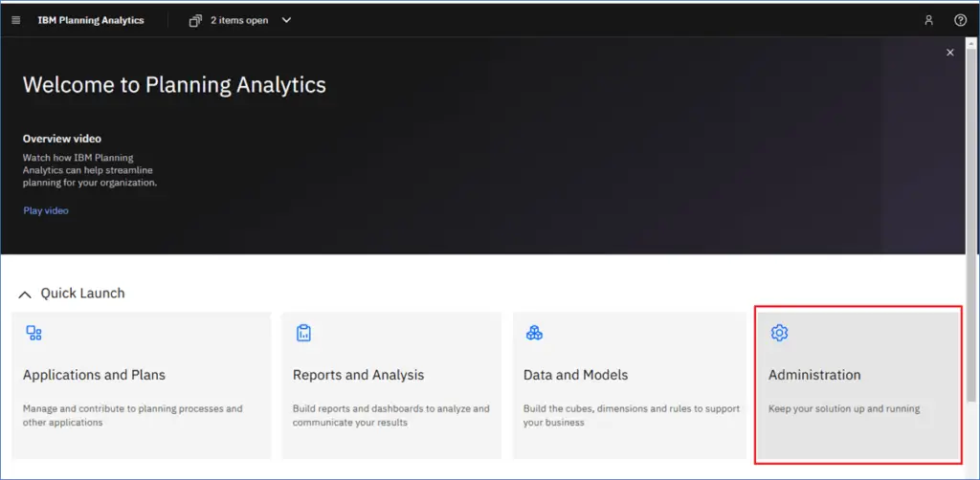Click the Welcome to Planning Analytics heading
This screenshot has height=480, width=980.
pos(174,85)
